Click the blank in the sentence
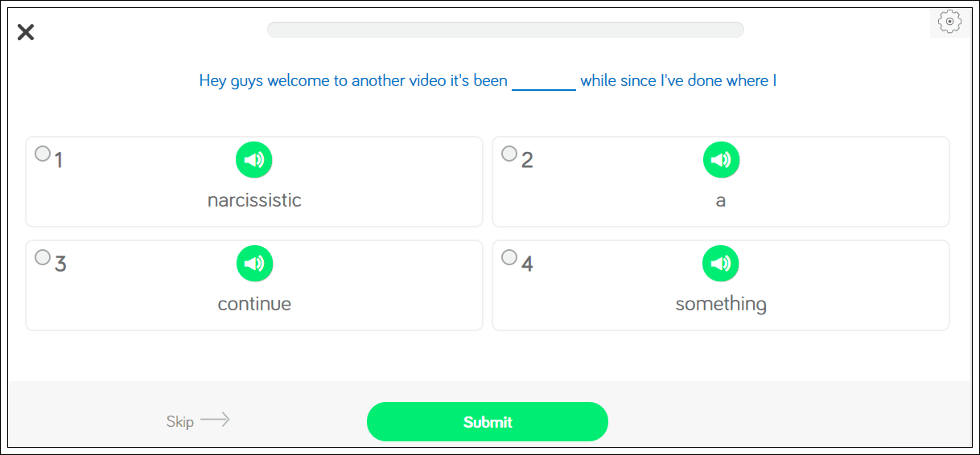The image size is (980, 455). coord(544,82)
